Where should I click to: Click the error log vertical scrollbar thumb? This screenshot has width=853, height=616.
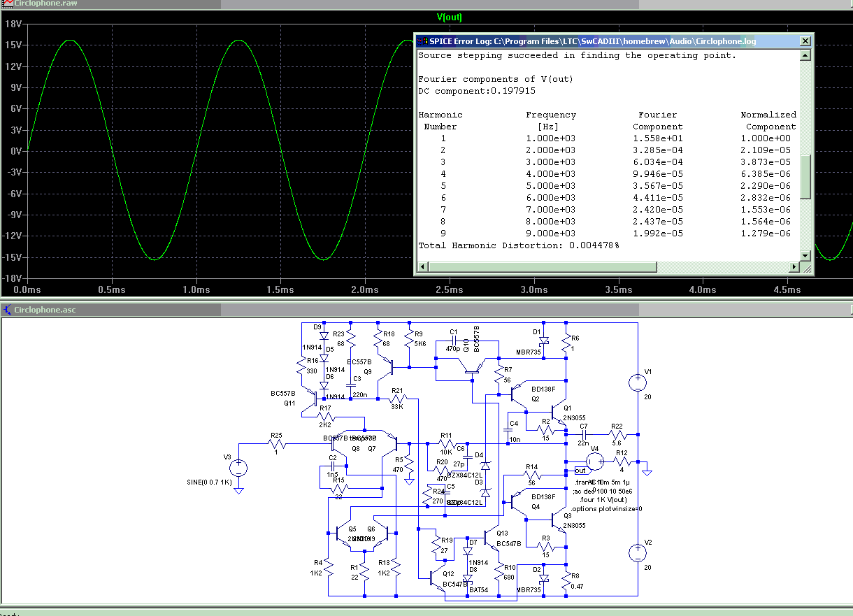(805, 176)
